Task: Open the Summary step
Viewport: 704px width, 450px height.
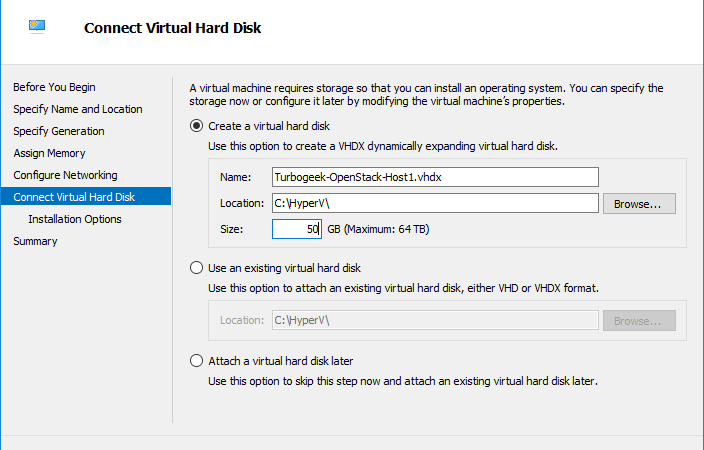Action: coord(35,241)
